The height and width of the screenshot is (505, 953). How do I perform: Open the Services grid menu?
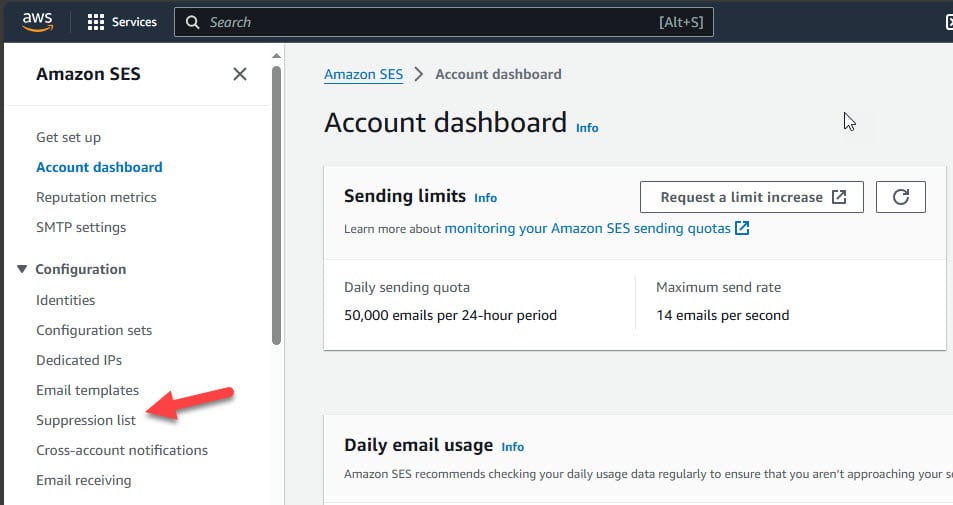[x=97, y=22]
